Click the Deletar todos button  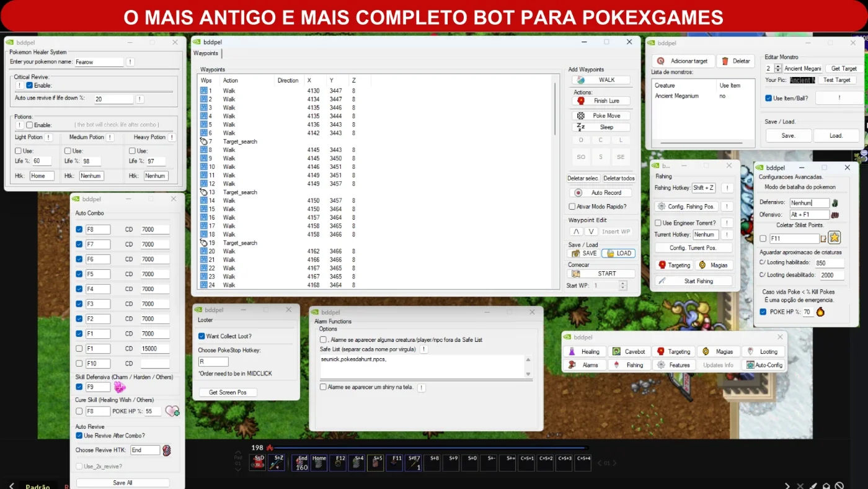click(x=619, y=178)
